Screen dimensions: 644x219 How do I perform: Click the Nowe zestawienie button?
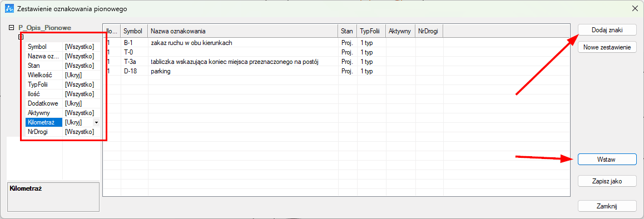pyautogui.click(x=607, y=47)
